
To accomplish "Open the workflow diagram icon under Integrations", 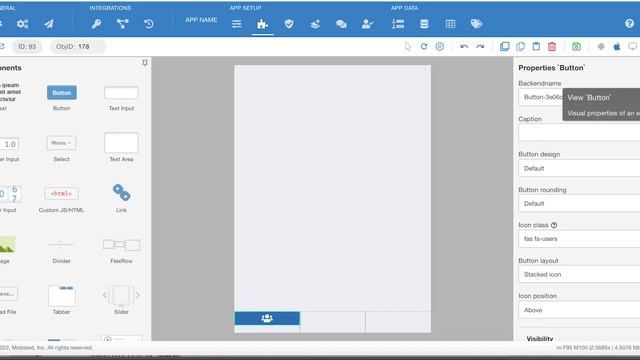I will click(x=122, y=24).
